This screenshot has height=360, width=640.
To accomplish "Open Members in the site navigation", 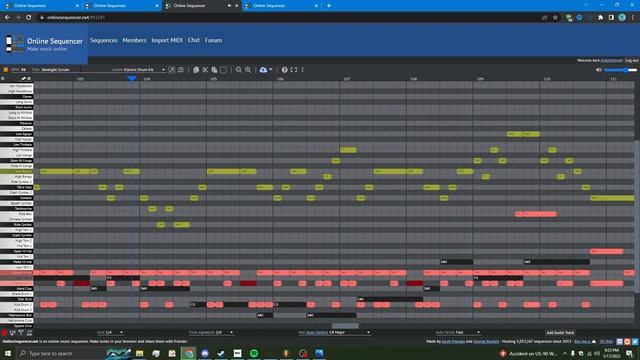I will [134, 40].
